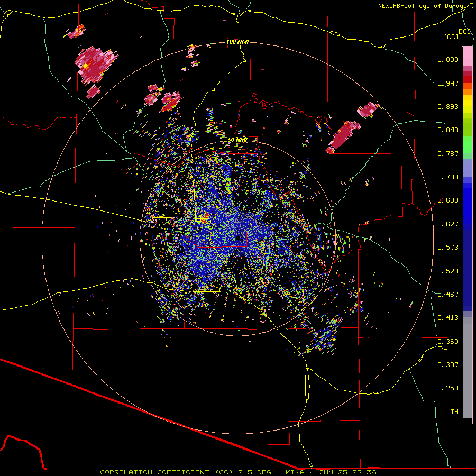Click the DCC product label
The image size is (476, 476).
coord(465,32)
